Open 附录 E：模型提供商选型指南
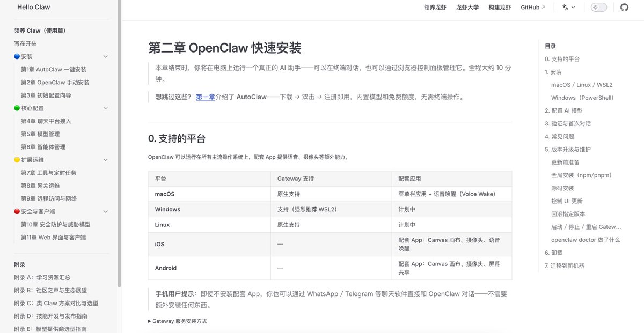Screen dimensions: 644x333 pyautogui.click(x=50, y=329)
